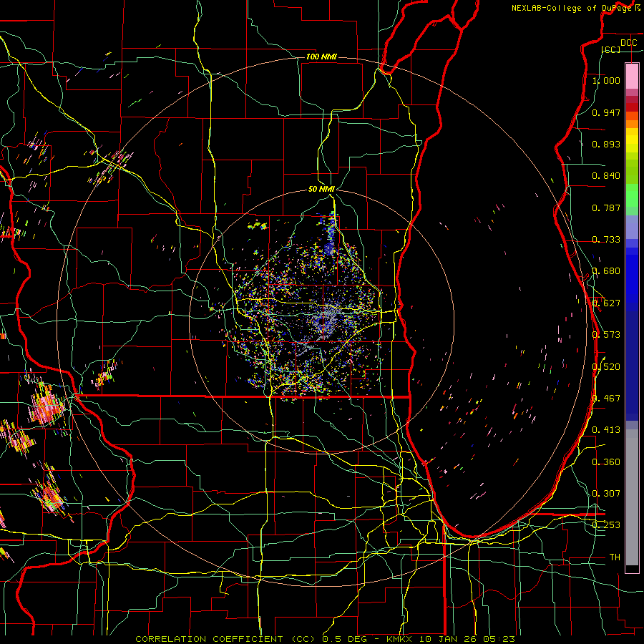Click the 0.893 legend value
Screen dimensions: 644x644
tap(606, 144)
